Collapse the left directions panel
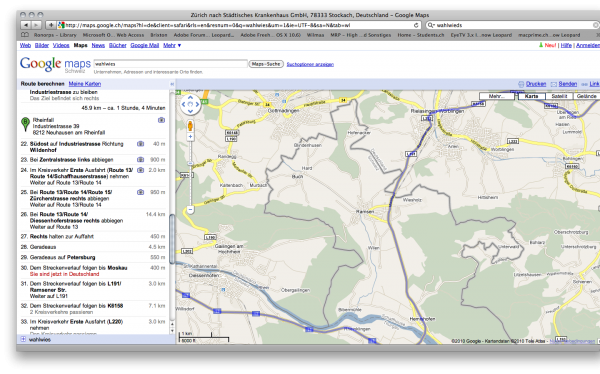Viewport: 600px width, 374px height. [x=172, y=84]
